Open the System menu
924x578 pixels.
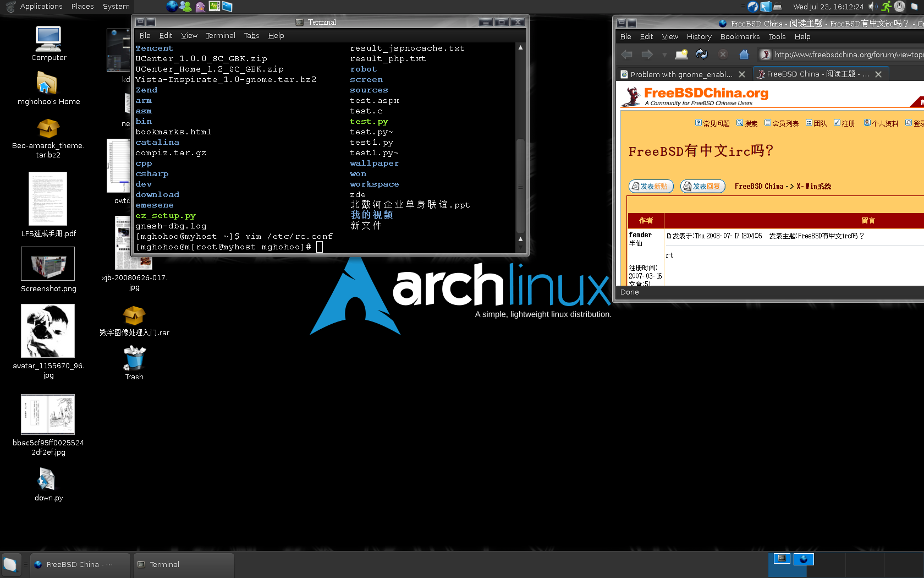(x=116, y=7)
